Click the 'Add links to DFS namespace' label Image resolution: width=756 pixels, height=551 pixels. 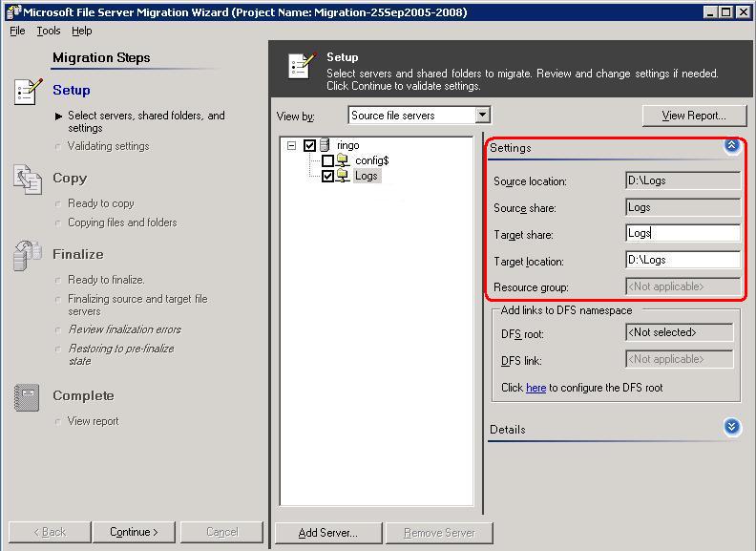(566, 310)
